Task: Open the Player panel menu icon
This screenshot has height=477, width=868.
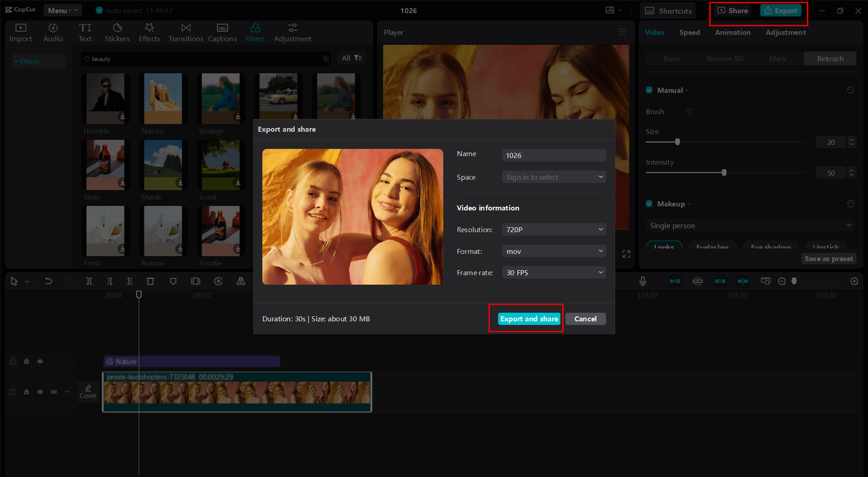Action: (622, 32)
